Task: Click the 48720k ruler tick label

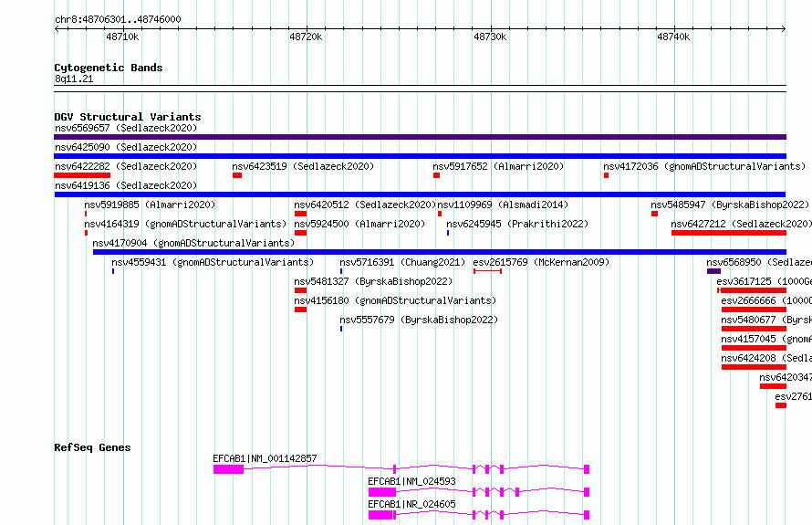Action: pyautogui.click(x=306, y=37)
